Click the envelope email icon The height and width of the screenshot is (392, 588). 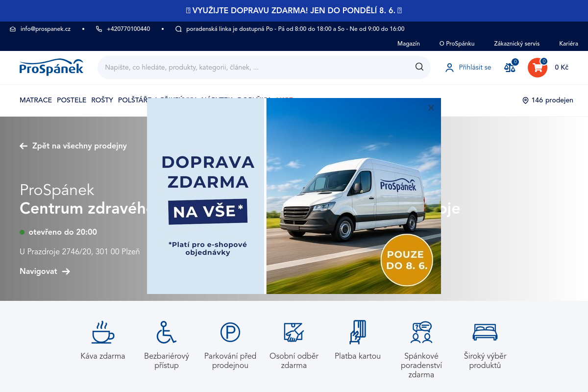(13, 29)
